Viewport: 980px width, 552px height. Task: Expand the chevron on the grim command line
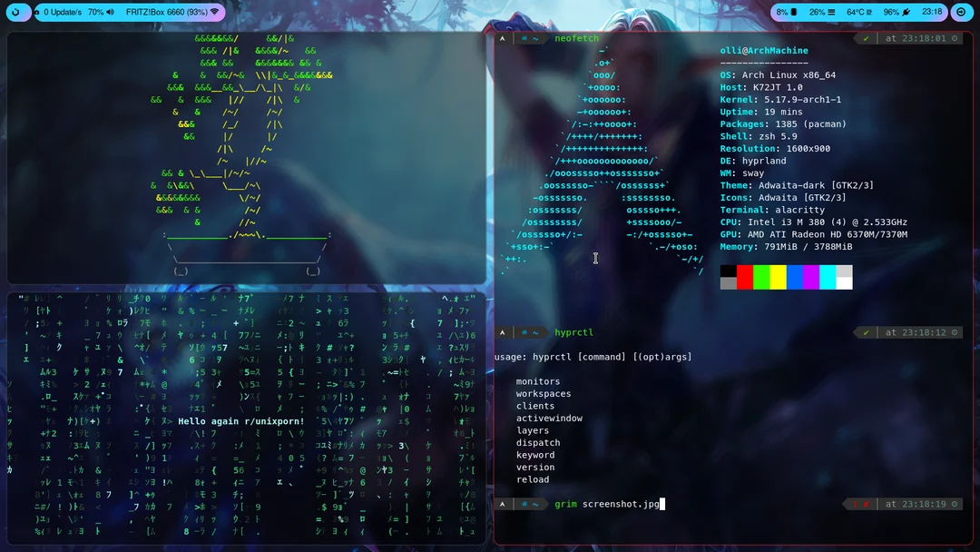(502, 505)
